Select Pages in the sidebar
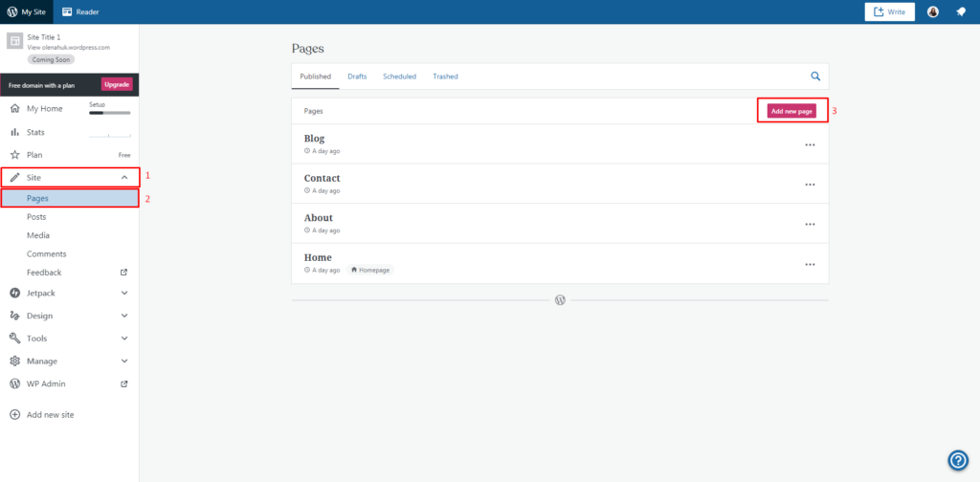This screenshot has width=980, height=482. 69,199
